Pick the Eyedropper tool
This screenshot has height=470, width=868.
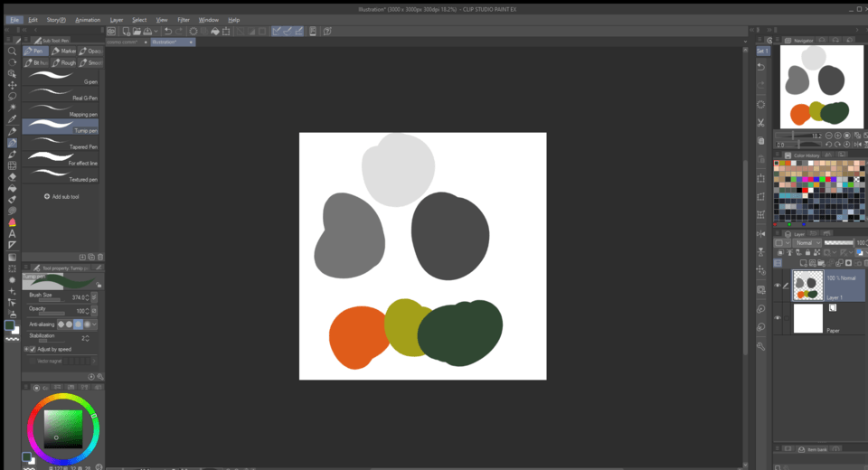(x=12, y=118)
